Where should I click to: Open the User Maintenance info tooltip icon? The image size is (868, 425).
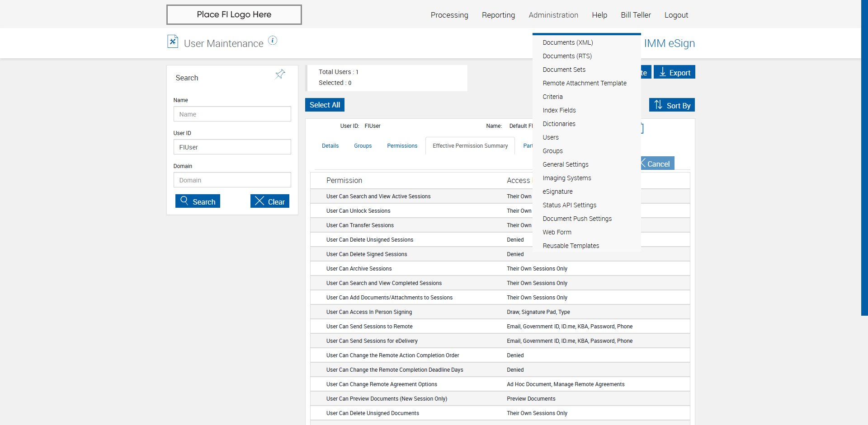[273, 41]
